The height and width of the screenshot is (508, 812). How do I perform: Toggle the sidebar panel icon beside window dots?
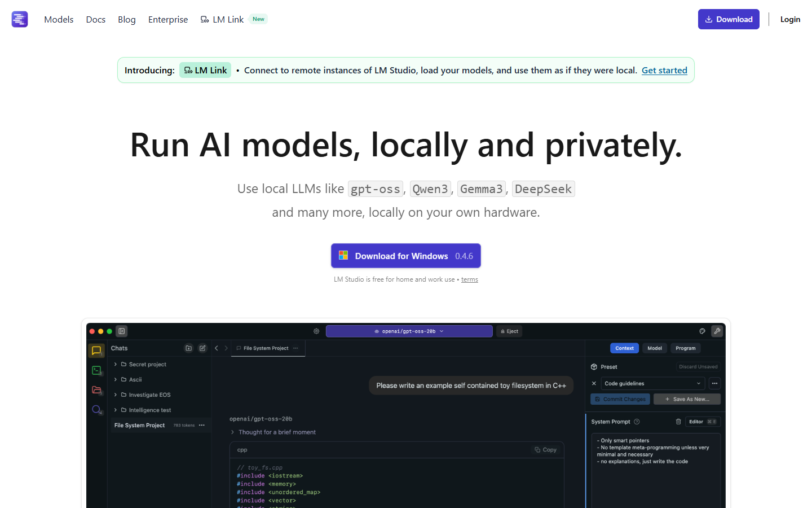pos(122,331)
